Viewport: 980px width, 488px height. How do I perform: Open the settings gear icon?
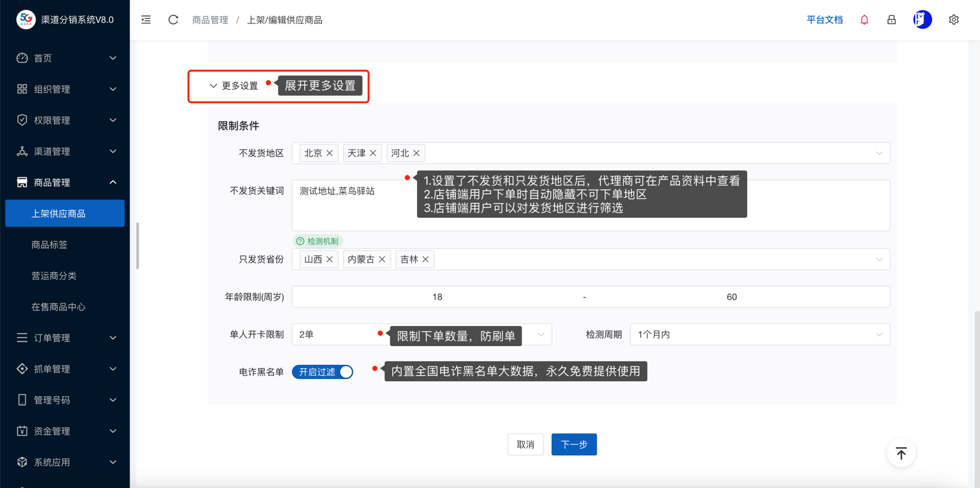(x=953, y=20)
